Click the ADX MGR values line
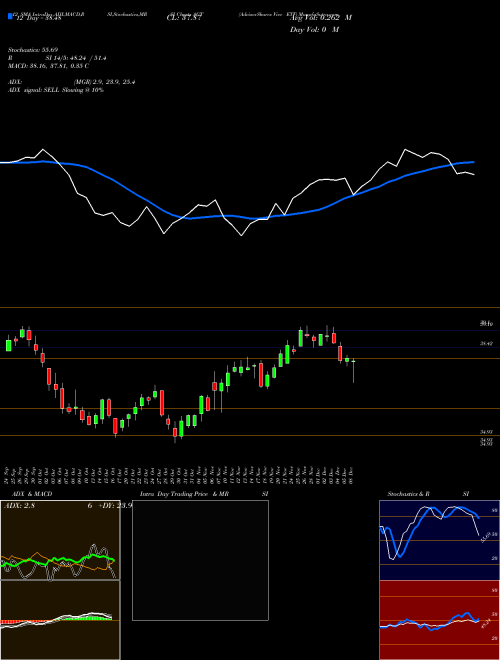The height and width of the screenshot is (660, 500). 72,82
